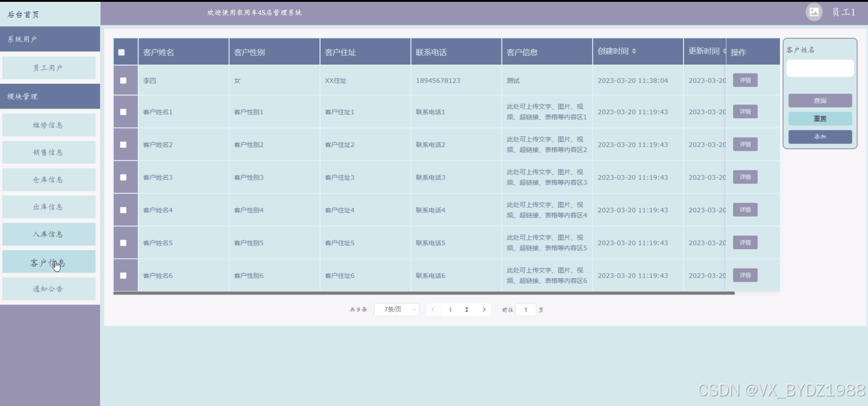Image resolution: width=868 pixels, height=406 pixels.
Task: Open 详情 for the 客户姓名6 row
Action: pyautogui.click(x=745, y=275)
